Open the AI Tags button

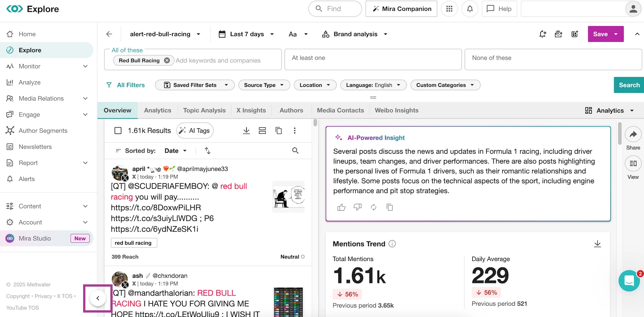click(x=195, y=131)
